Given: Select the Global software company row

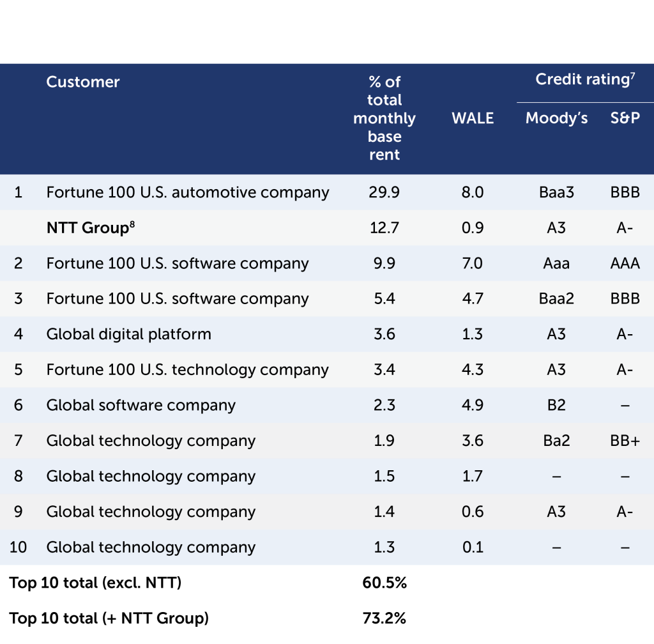Looking at the screenshot, I should (141, 405).
